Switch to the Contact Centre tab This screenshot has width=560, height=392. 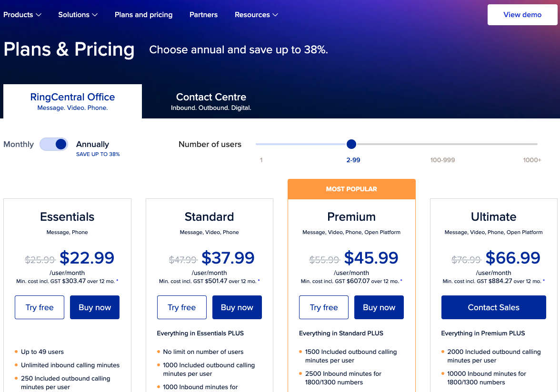(211, 101)
